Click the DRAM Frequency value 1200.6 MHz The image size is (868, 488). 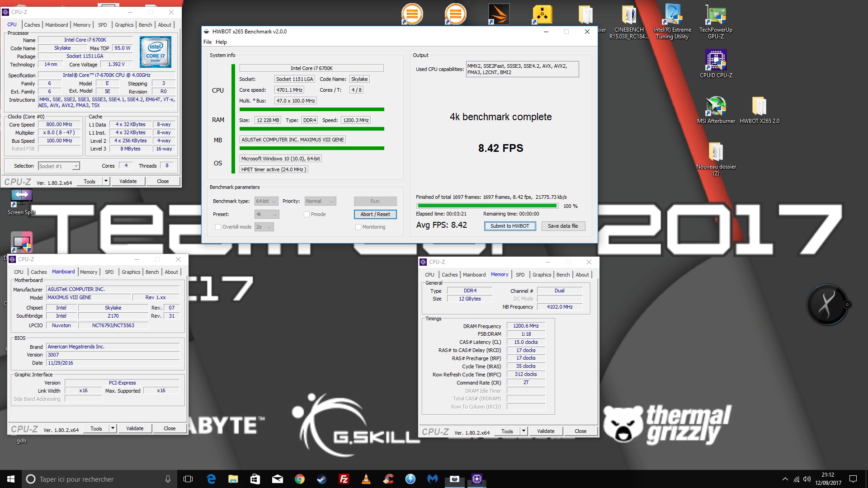click(x=526, y=326)
